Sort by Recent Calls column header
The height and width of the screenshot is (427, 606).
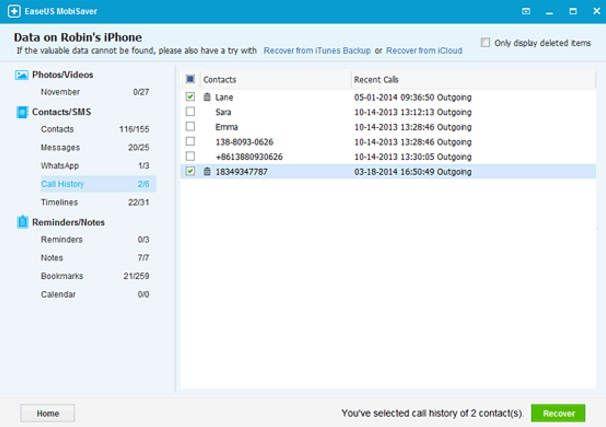pyautogui.click(x=378, y=78)
